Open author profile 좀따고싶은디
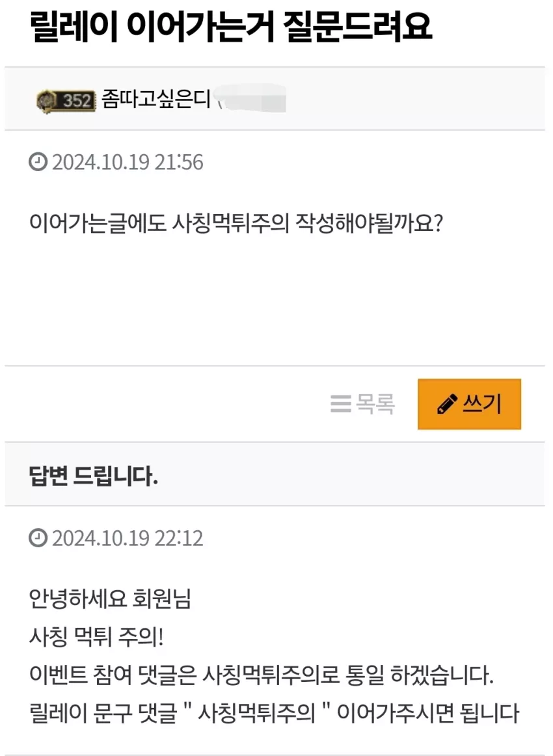This screenshot has width=553, height=756. [x=155, y=100]
